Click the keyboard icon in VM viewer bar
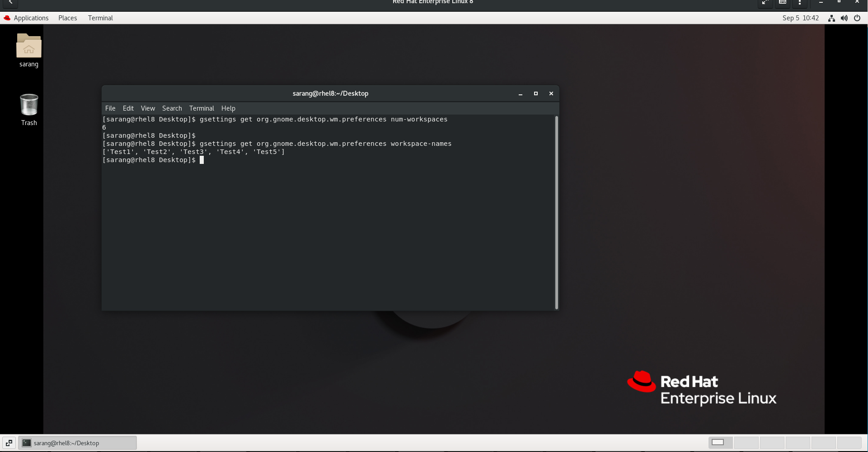The width and height of the screenshot is (868, 452). click(783, 3)
